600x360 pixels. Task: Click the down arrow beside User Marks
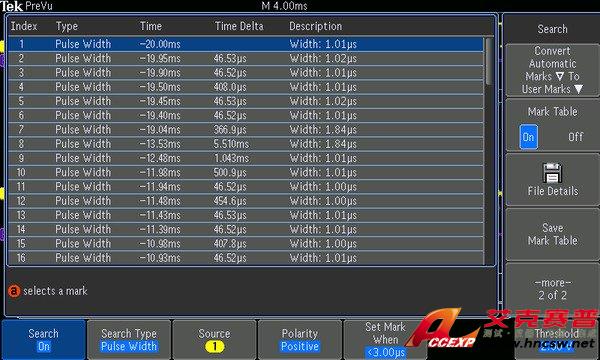579,89
